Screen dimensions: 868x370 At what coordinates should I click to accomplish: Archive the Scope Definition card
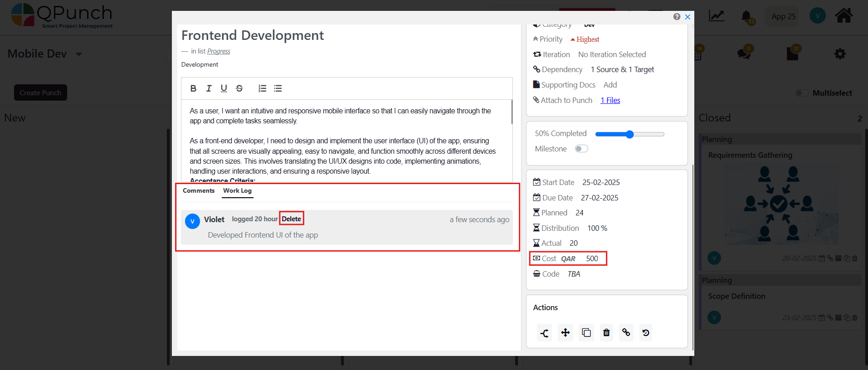click(839, 318)
